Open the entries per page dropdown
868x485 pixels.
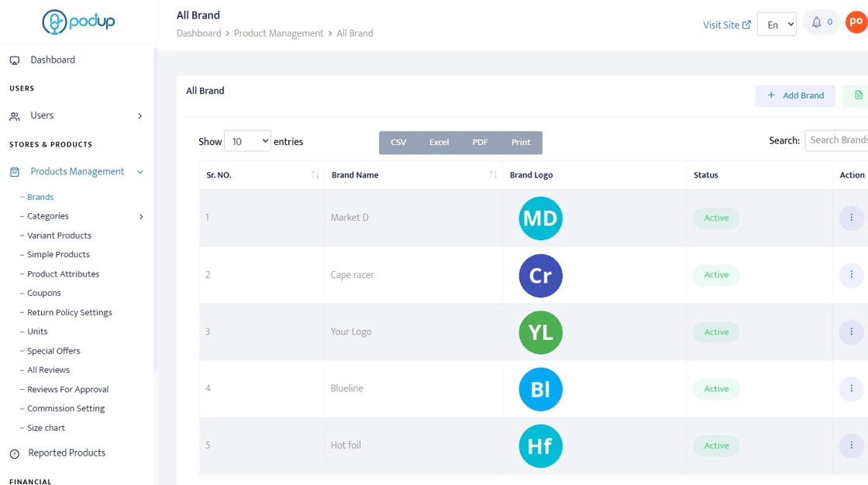click(247, 141)
